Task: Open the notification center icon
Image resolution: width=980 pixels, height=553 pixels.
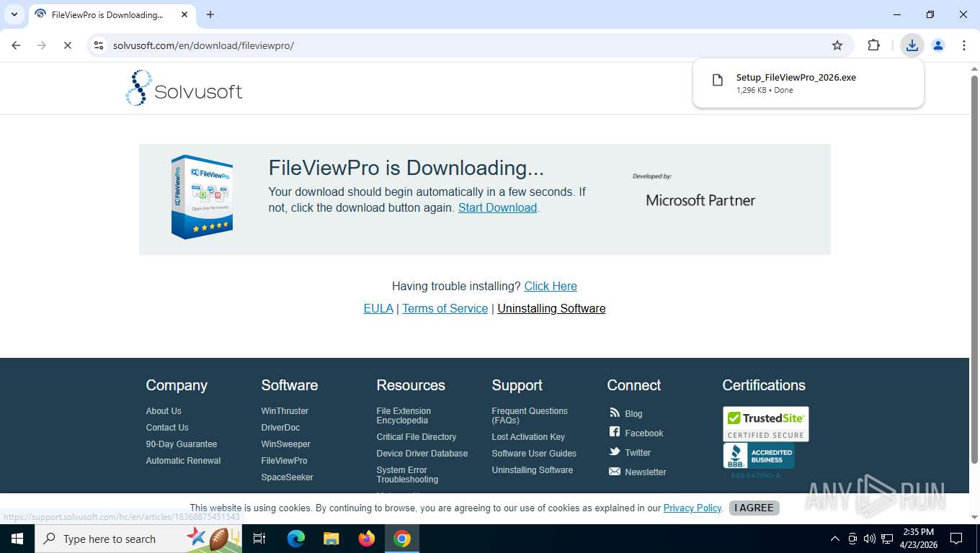Action: point(956,539)
